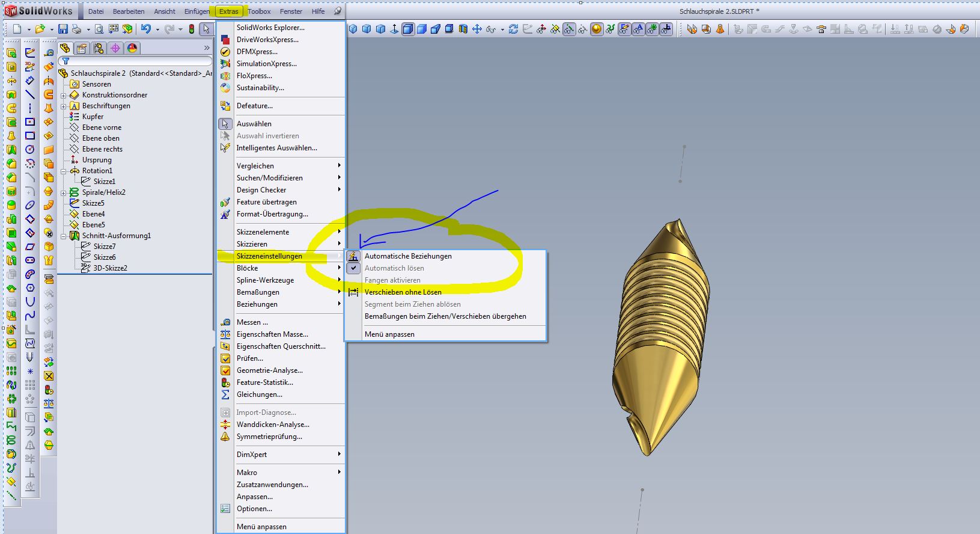The height and width of the screenshot is (534, 980).
Task: Toggle Shaded With Edges display mode
Action: 408,29
